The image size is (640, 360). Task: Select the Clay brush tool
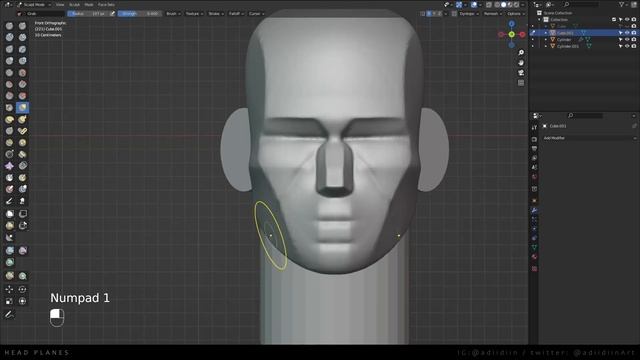point(9,38)
